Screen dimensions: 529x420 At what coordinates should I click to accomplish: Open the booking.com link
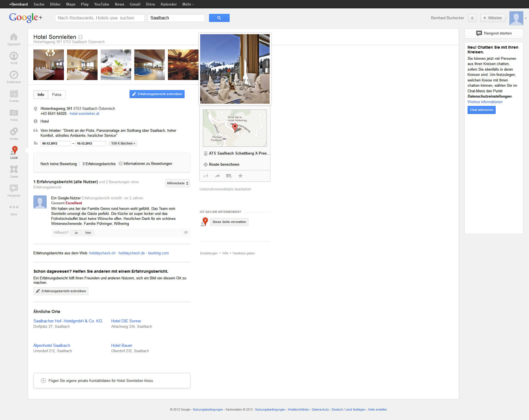tap(158, 253)
